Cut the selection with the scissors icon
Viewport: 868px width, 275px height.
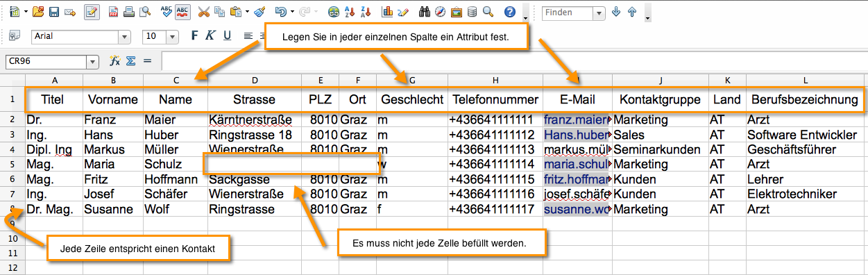(203, 12)
